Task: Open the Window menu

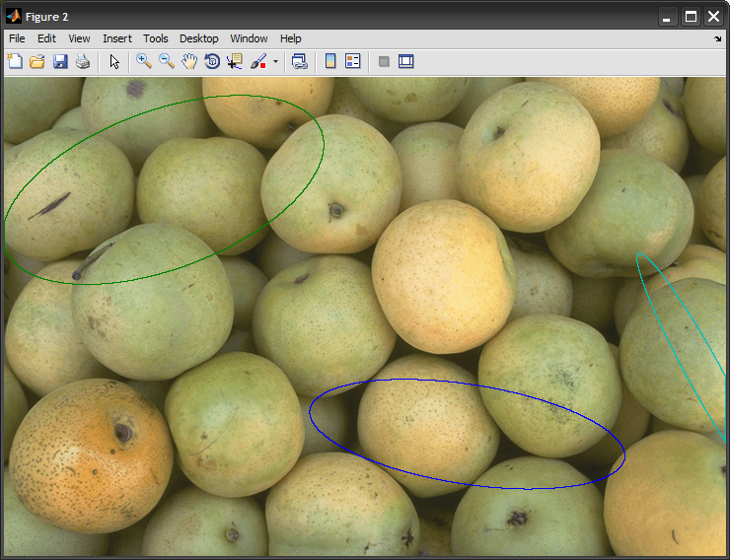Action: (x=249, y=38)
